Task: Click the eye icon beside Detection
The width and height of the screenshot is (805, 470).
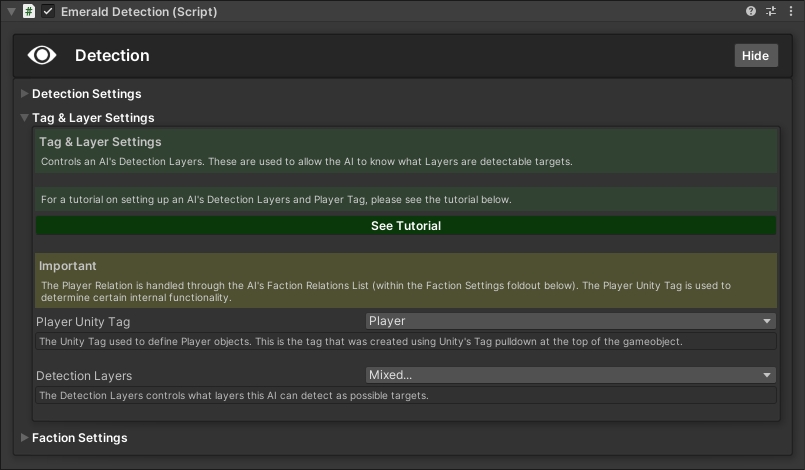Action: pos(42,55)
